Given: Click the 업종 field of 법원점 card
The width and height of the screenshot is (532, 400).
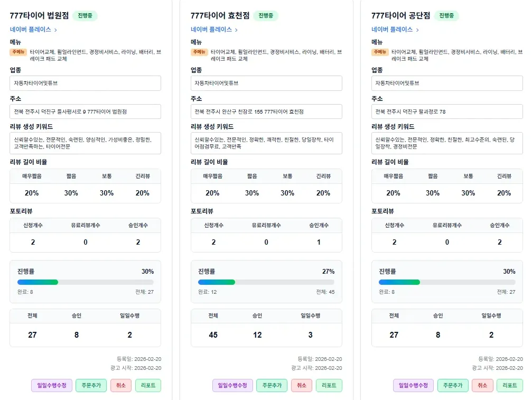Looking at the screenshot, I should click(x=85, y=83).
